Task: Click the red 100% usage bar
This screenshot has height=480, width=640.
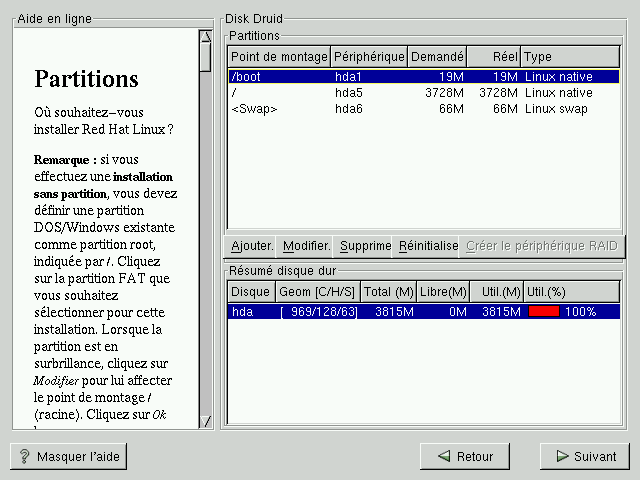Action: click(543, 311)
